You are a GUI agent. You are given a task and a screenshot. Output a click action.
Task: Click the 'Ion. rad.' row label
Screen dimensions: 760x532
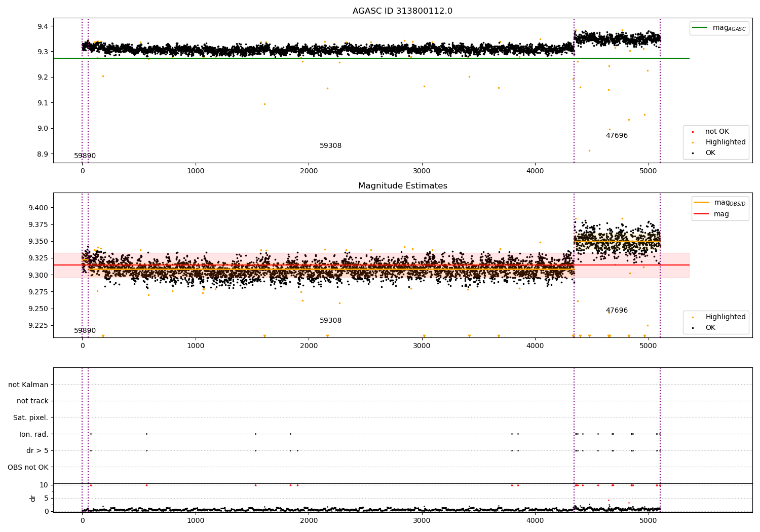tap(34, 434)
